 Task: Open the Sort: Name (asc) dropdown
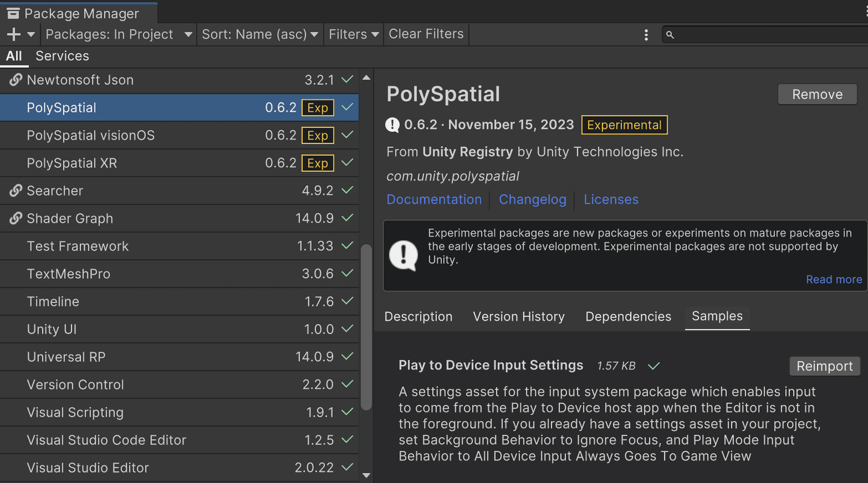[x=260, y=34]
